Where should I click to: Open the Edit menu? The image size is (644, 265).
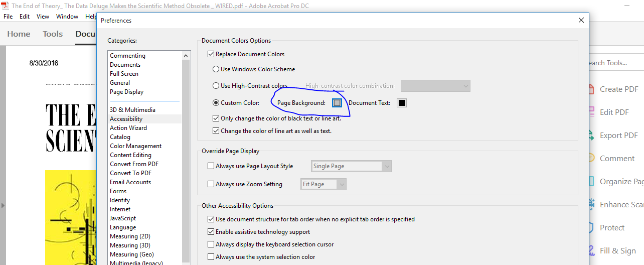coord(25,17)
